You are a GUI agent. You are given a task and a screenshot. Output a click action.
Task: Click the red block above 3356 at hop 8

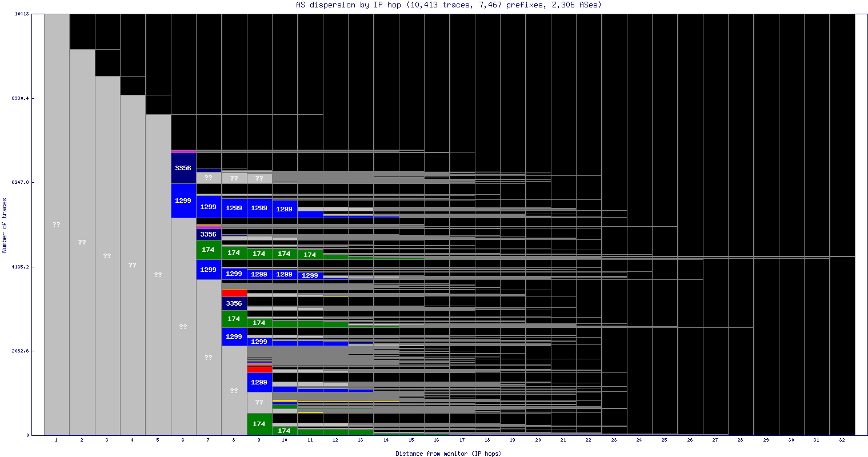tap(234, 293)
